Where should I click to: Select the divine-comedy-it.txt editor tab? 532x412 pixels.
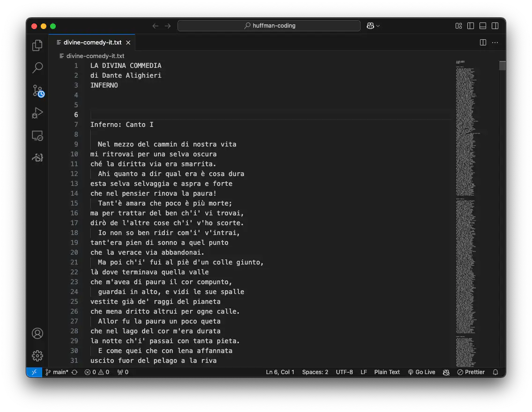(x=92, y=43)
